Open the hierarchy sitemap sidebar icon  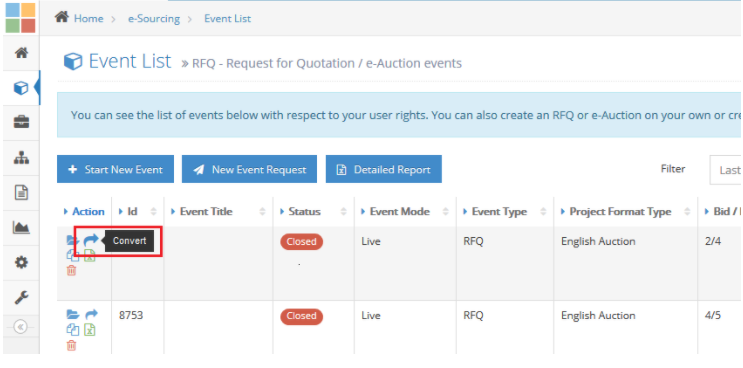(21, 158)
